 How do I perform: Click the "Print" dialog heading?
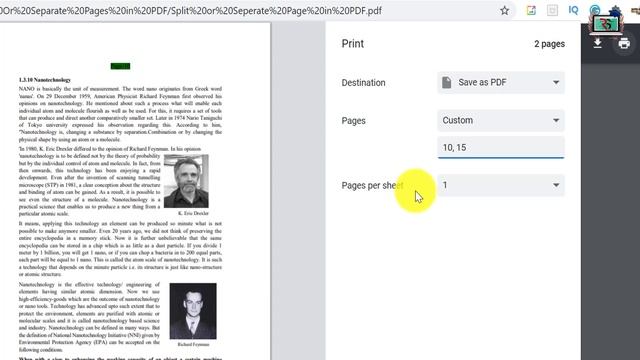353,44
